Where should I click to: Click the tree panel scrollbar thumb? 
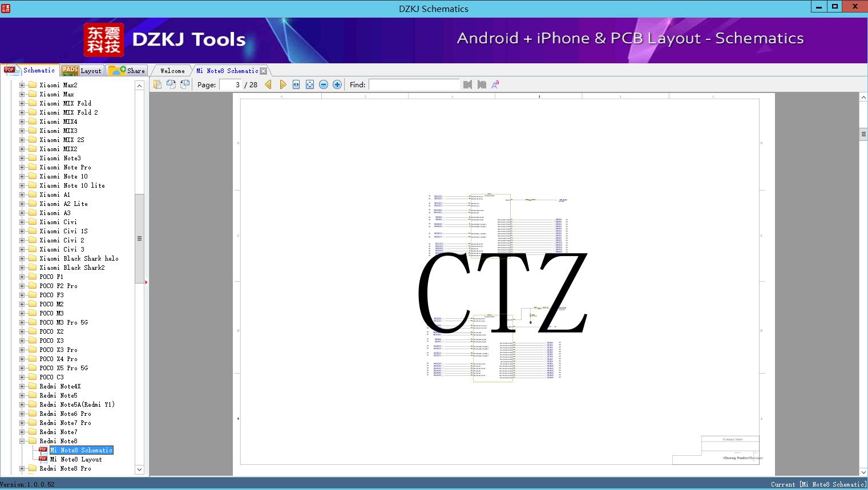[x=139, y=238]
